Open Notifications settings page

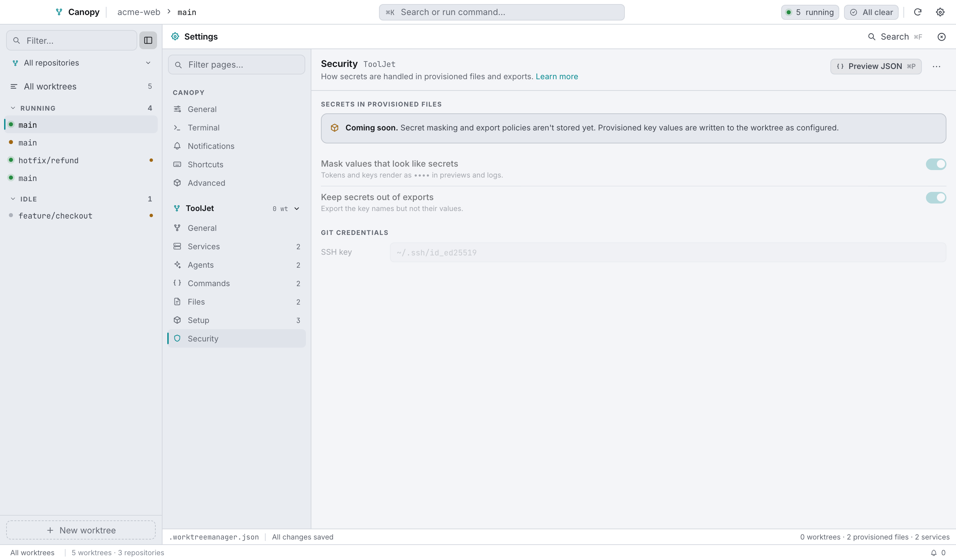tap(236, 146)
